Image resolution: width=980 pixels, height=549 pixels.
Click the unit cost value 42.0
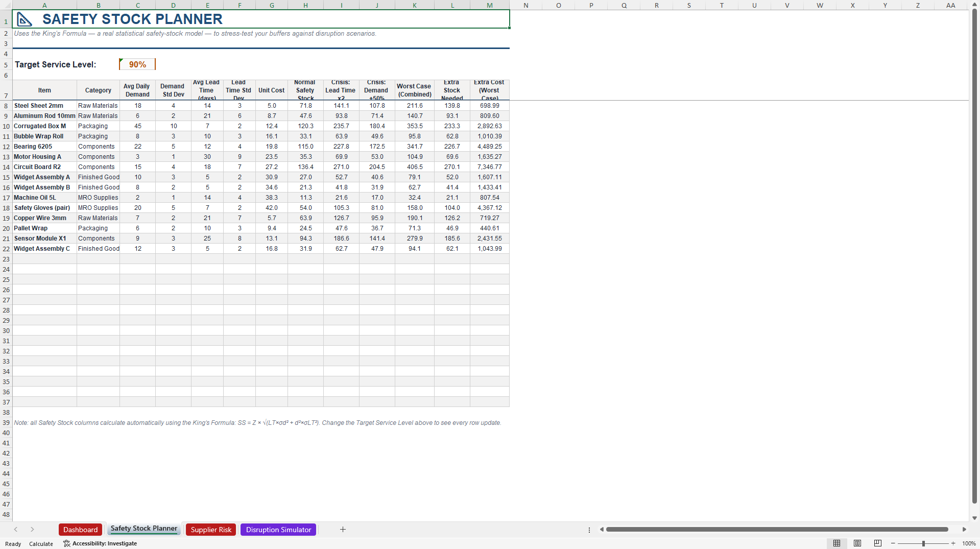click(x=272, y=208)
